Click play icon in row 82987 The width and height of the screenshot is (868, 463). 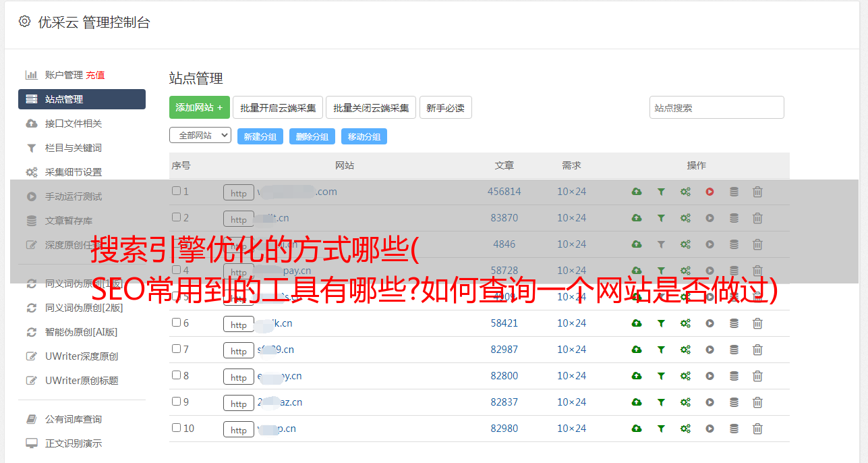click(710, 350)
